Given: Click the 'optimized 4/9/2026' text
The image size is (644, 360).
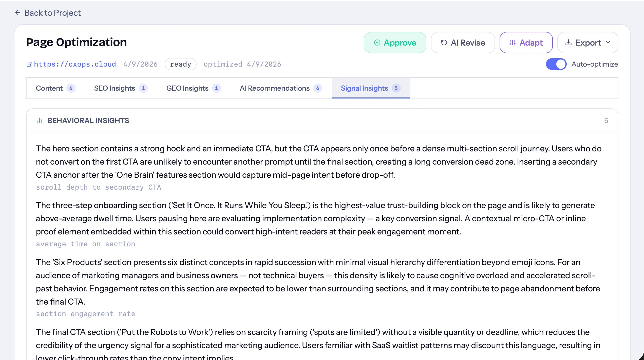Looking at the screenshot, I should [x=242, y=64].
